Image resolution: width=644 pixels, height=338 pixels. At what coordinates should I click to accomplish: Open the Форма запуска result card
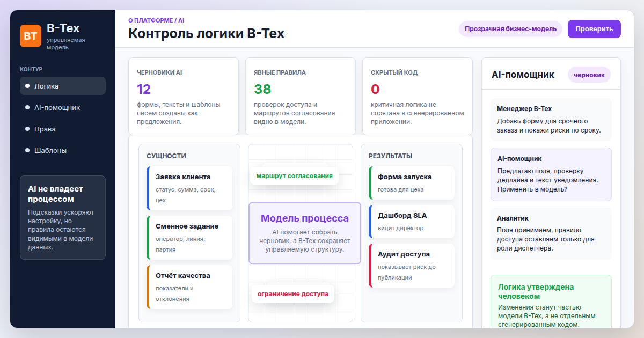412,182
